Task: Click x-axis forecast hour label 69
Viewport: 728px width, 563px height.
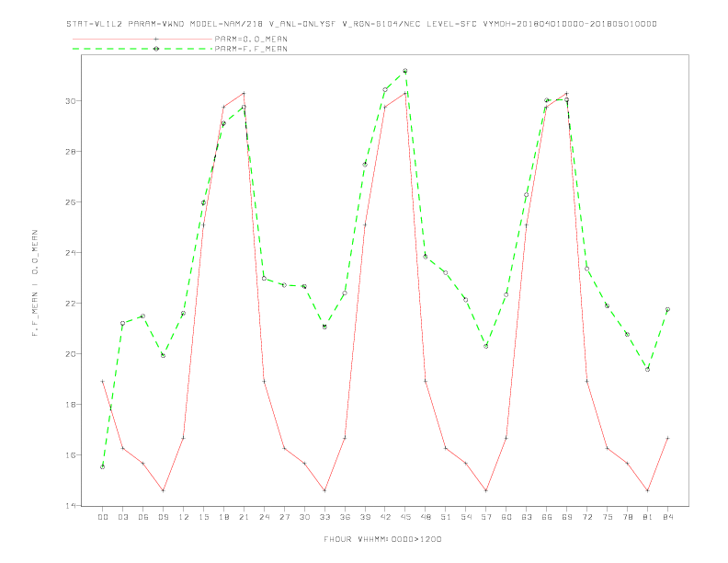Action: coord(567,517)
